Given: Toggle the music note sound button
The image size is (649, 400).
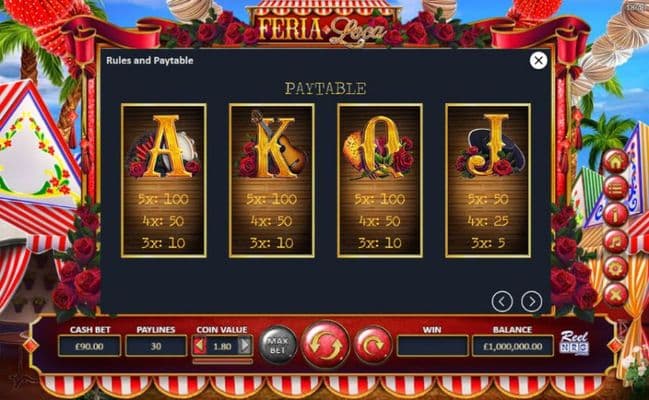Looking at the screenshot, I should pos(615,242).
